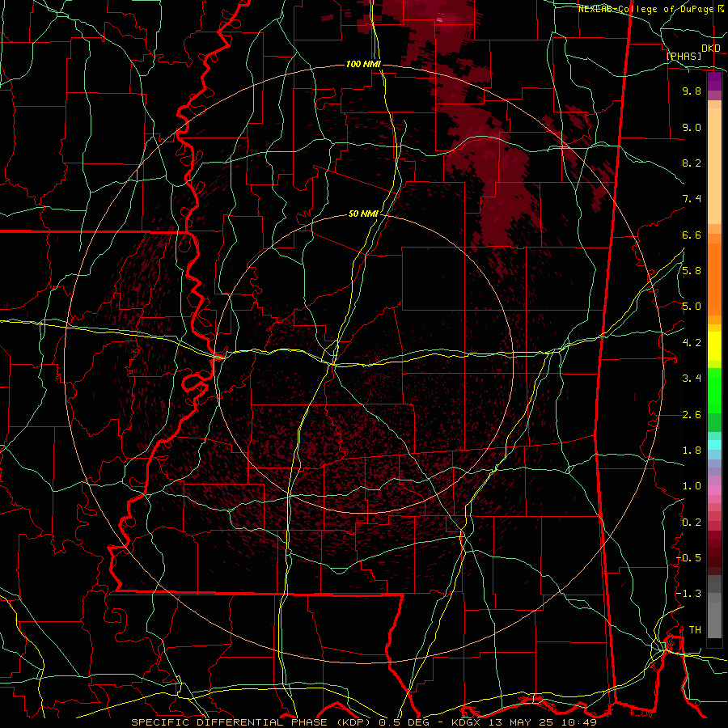Click the 1.8 scale value
Screen dimensions: 728x728
tap(692, 451)
